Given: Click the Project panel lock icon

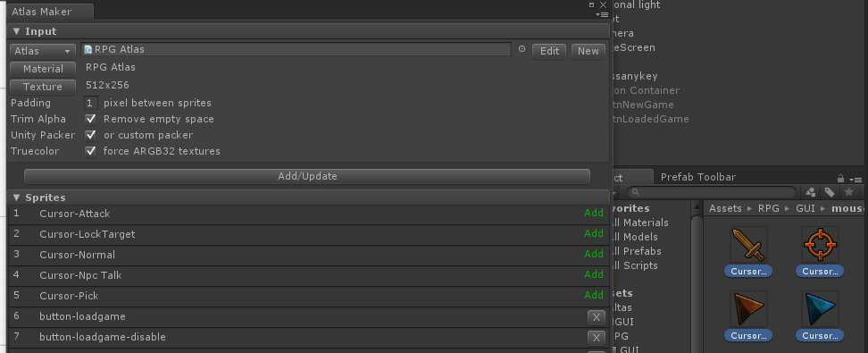Looking at the screenshot, I should [841, 179].
